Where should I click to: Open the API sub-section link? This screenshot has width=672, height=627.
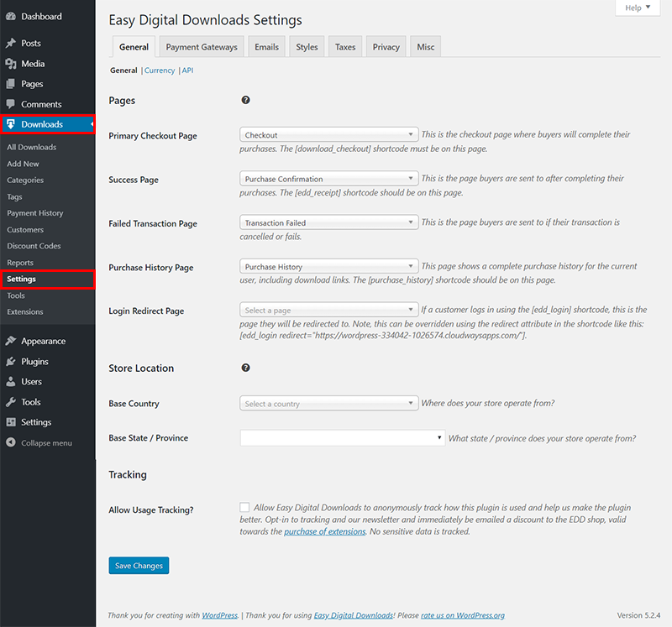click(187, 71)
